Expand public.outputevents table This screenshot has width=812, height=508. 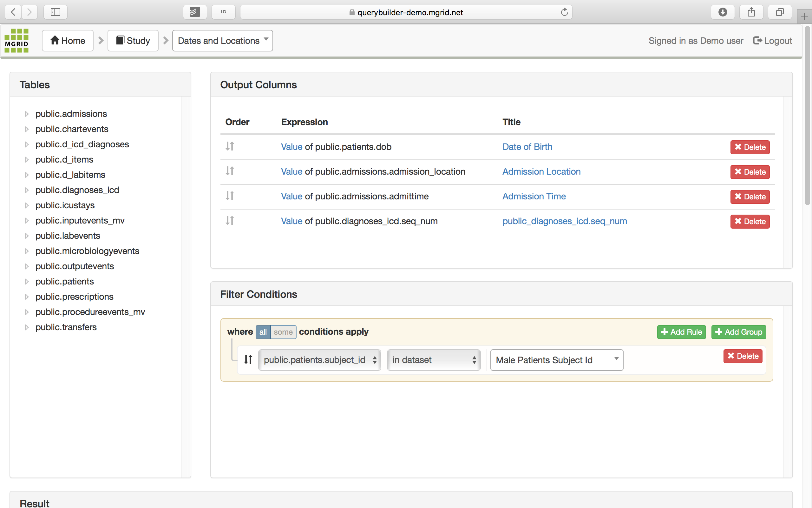click(27, 266)
